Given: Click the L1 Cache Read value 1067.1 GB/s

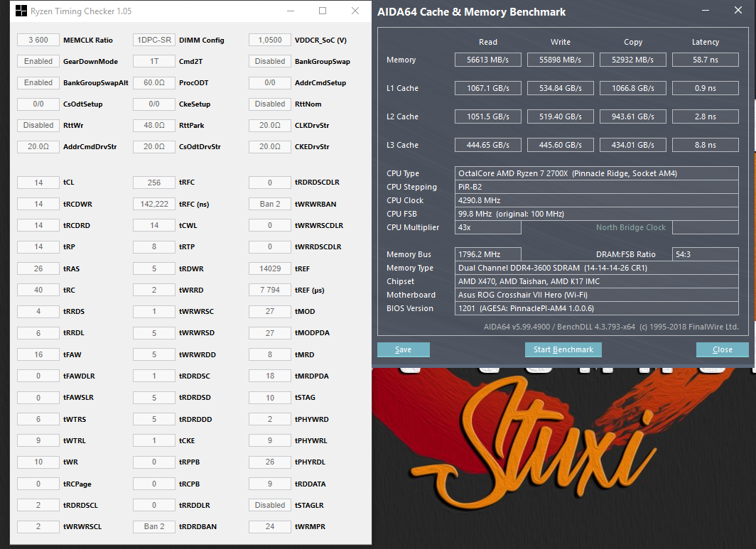Looking at the screenshot, I should click(x=488, y=88).
